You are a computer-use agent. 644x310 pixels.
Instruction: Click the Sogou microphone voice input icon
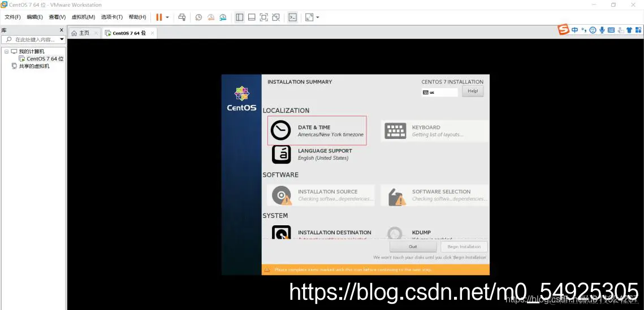pos(602,30)
